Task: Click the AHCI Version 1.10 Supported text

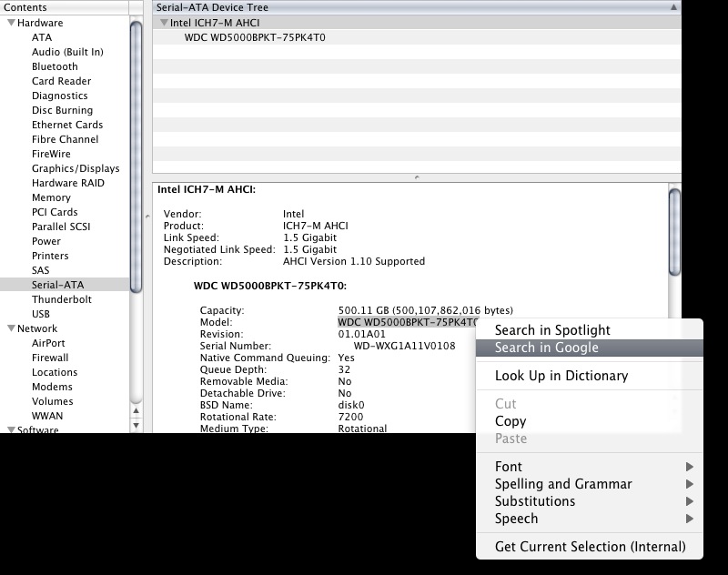Action: pos(354,261)
